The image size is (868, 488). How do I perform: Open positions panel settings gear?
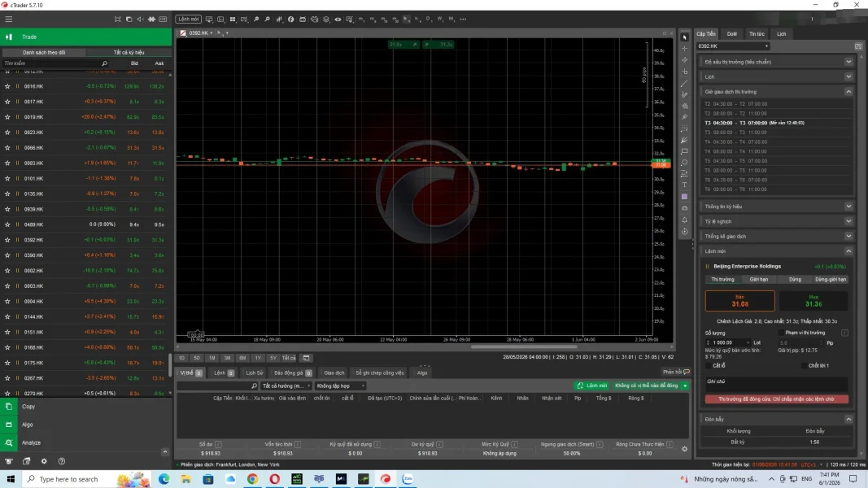pyautogui.click(x=685, y=449)
